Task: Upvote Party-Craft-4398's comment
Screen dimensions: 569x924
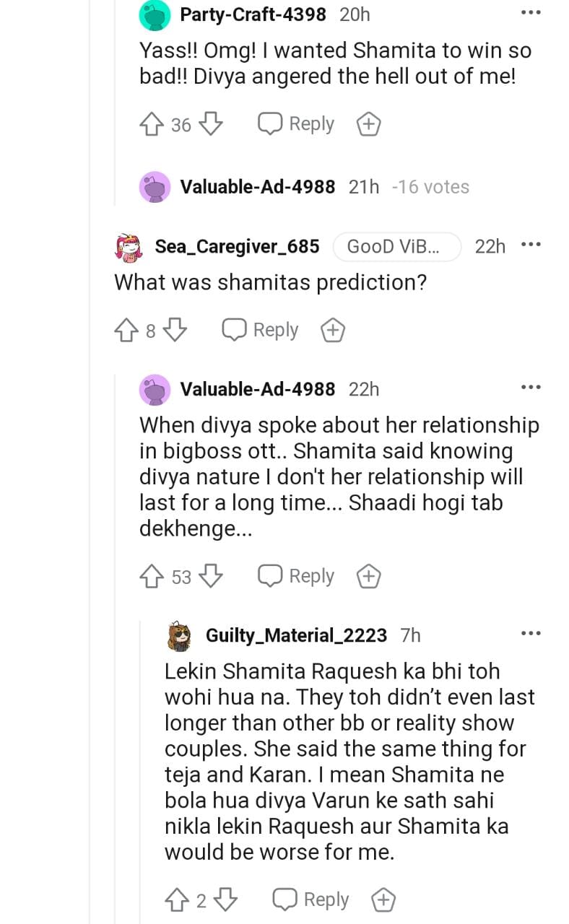Action: (x=152, y=124)
